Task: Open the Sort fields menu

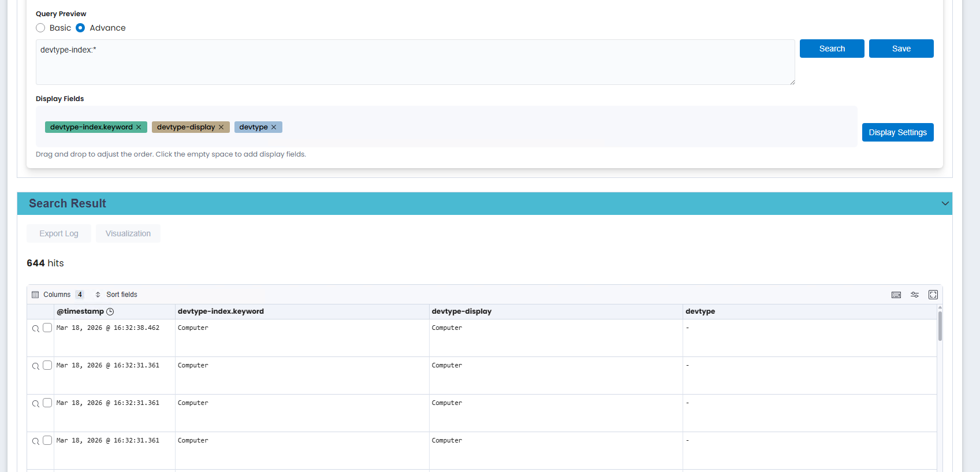Action: point(116,295)
